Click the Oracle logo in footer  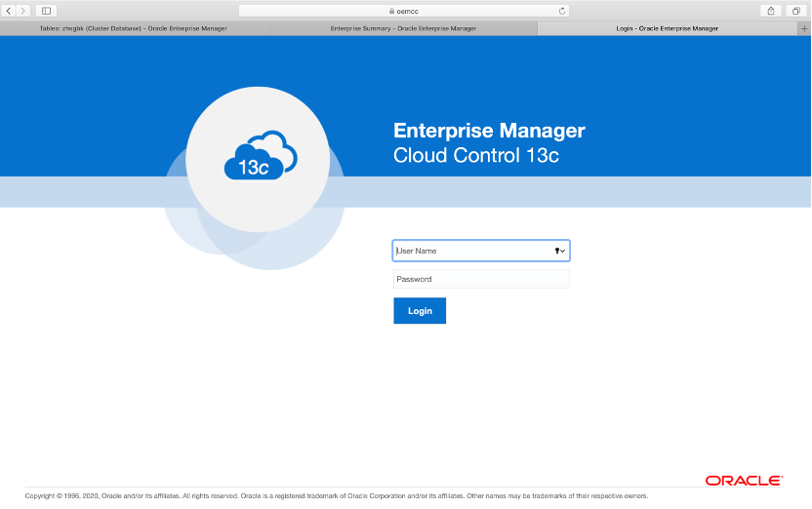[744, 481]
